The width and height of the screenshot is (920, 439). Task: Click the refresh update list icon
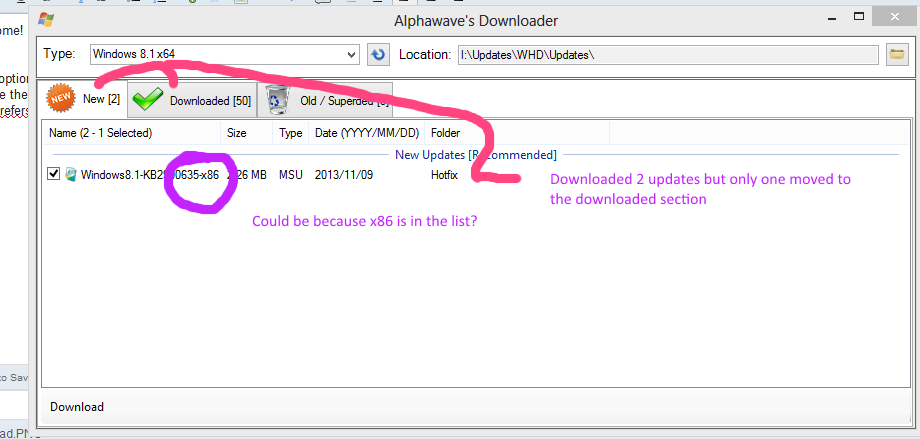(x=378, y=54)
